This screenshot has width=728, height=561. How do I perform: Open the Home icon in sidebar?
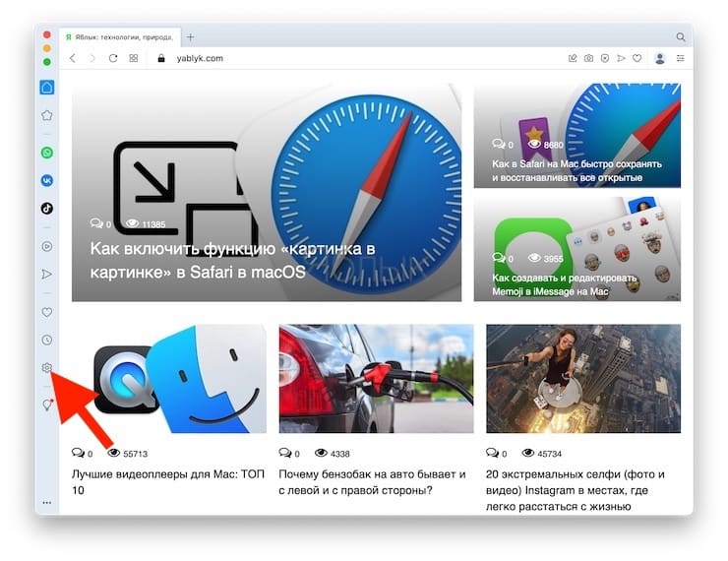point(47,88)
